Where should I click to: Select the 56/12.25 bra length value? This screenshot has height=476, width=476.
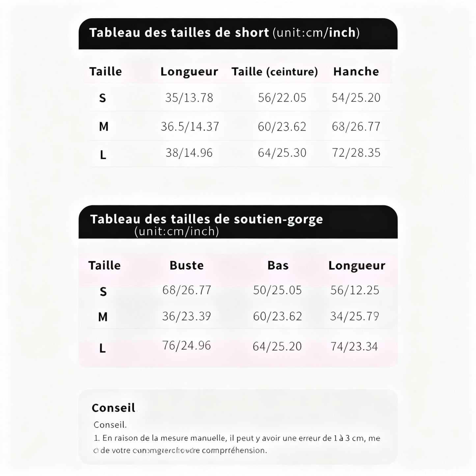point(355,290)
